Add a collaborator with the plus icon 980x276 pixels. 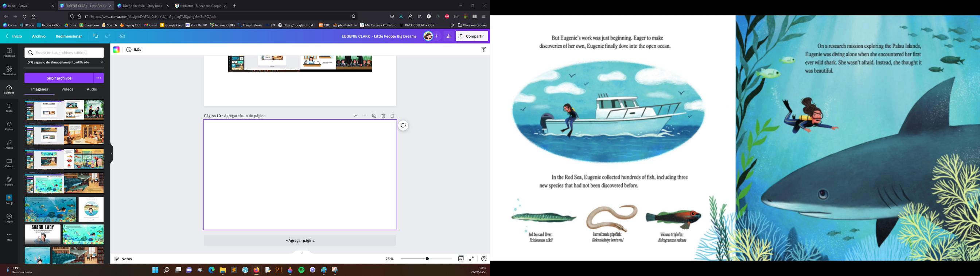pos(436,36)
